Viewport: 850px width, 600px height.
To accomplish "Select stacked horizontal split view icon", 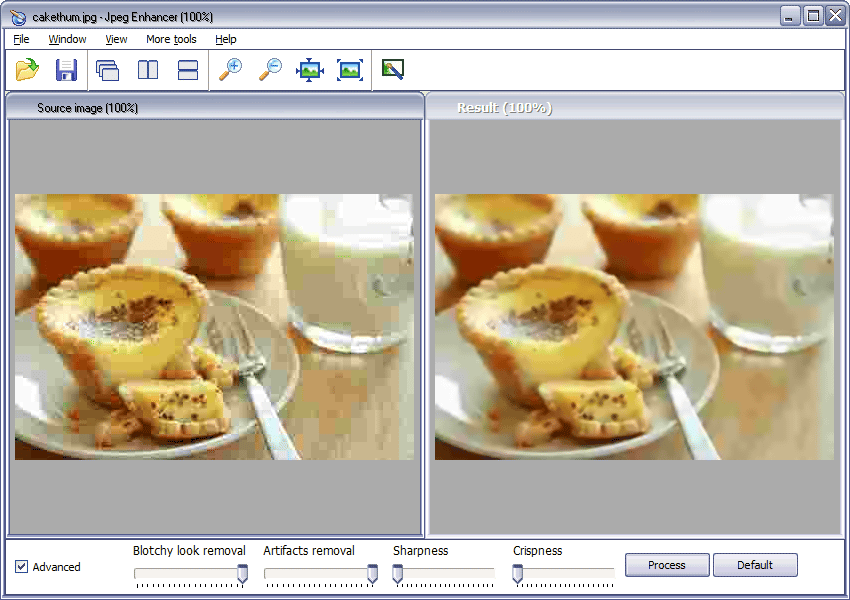I will (x=188, y=70).
